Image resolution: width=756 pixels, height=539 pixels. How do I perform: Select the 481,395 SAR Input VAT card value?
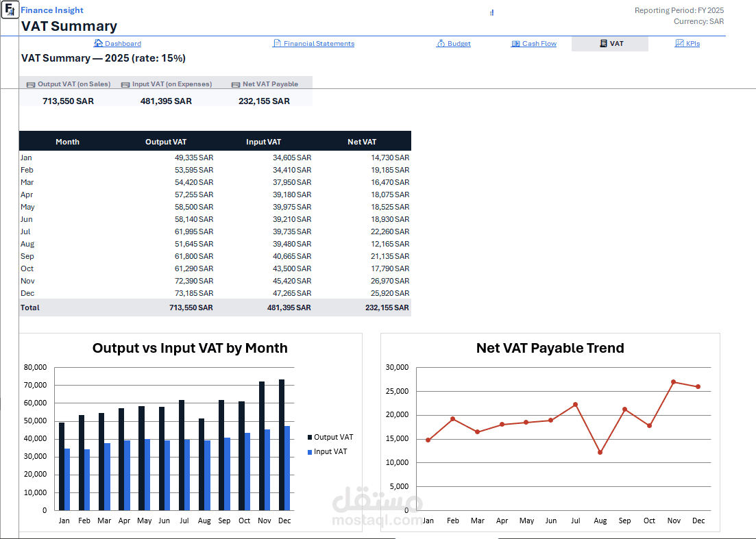pyautogui.click(x=166, y=101)
